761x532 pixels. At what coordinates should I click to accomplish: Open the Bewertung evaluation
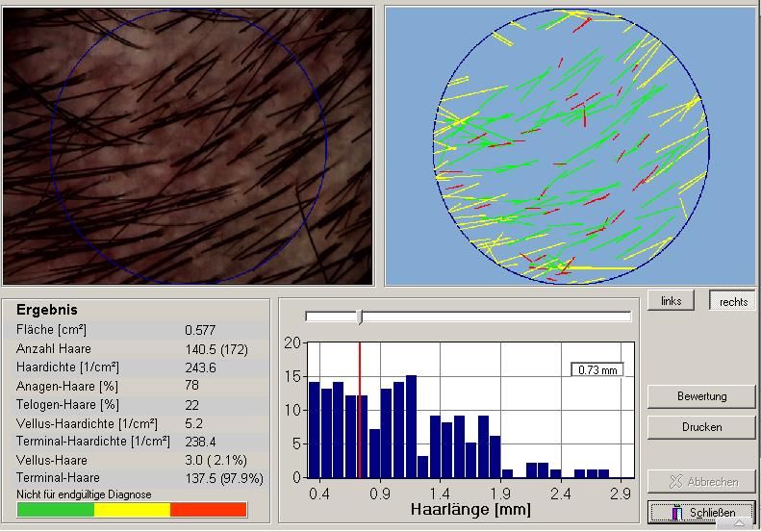click(701, 396)
